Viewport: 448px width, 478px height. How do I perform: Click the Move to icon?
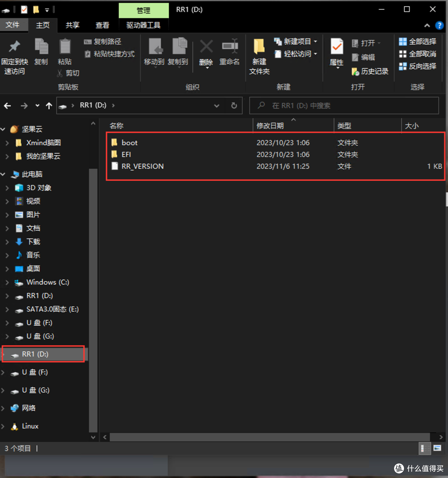(154, 48)
